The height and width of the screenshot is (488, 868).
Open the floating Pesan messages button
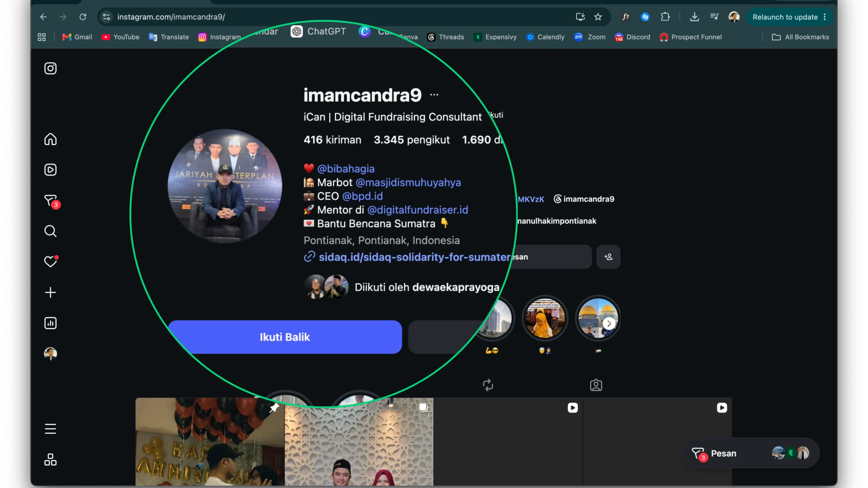coord(751,453)
